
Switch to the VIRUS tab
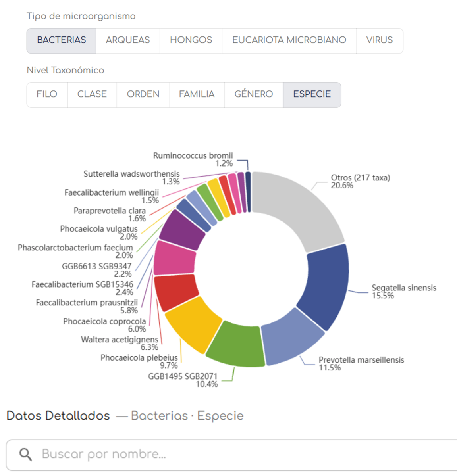click(380, 40)
